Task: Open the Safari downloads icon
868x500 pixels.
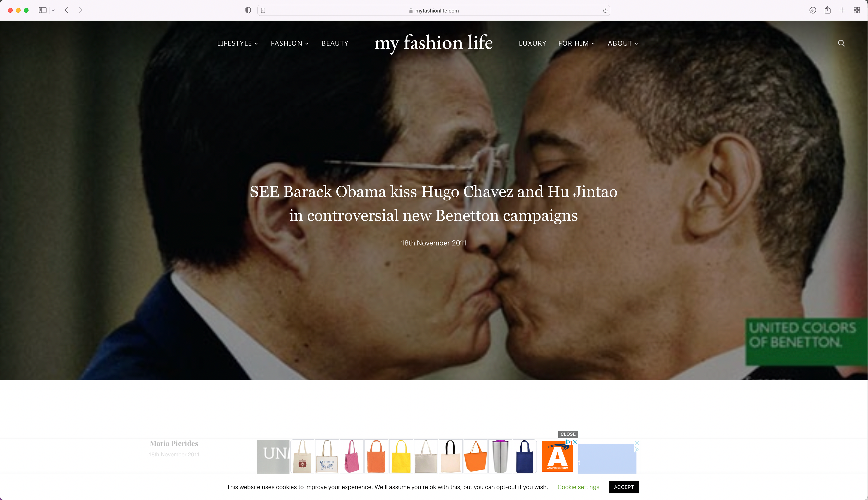Action: [813, 10]
